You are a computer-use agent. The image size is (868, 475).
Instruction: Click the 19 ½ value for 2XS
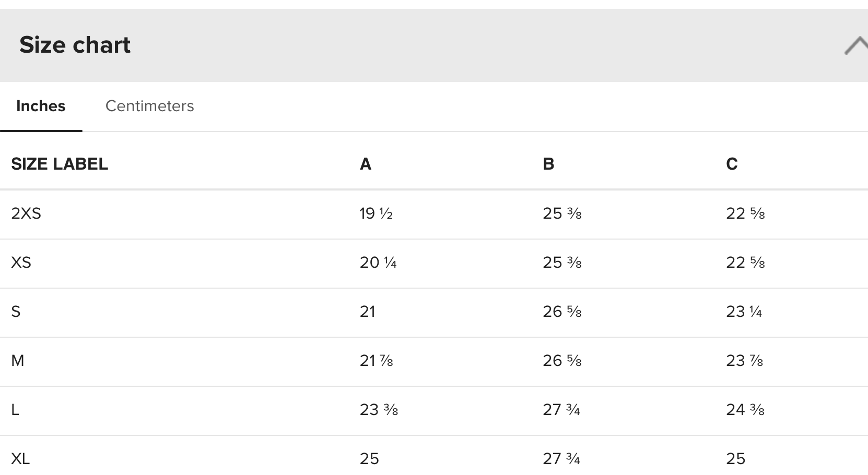pyautogui.click(x=376, y=213)
